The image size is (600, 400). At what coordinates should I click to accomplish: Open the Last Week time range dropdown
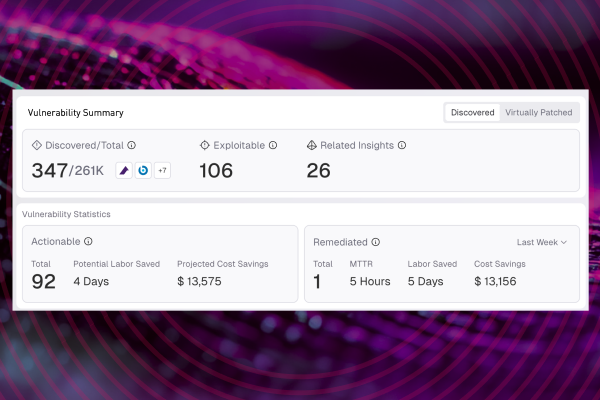click(541, 242)
